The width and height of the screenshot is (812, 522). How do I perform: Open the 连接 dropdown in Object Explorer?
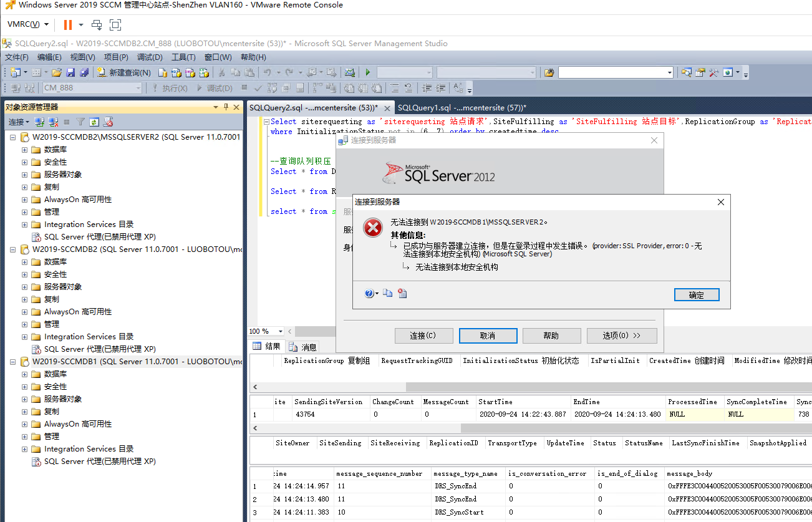point(18,122)
